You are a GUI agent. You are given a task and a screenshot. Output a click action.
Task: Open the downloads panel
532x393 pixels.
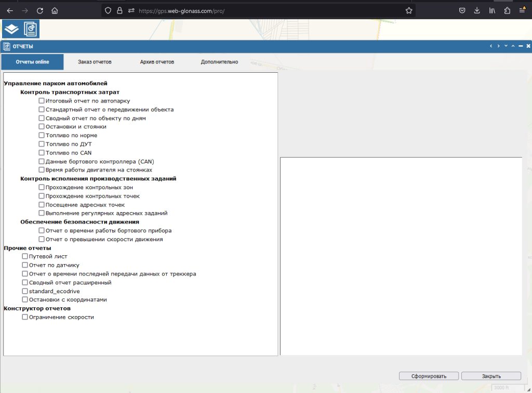[x=477, y=11]
